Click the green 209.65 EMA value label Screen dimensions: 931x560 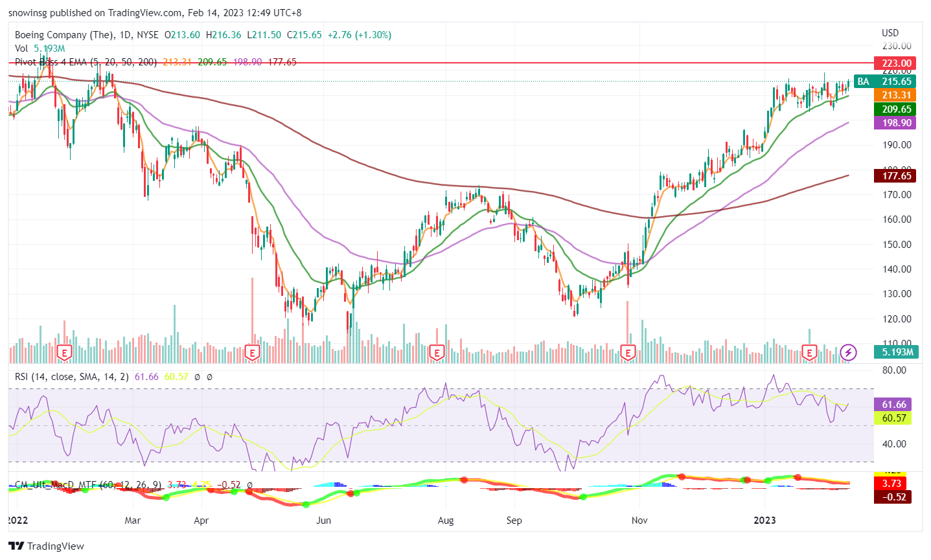(897, 109)
